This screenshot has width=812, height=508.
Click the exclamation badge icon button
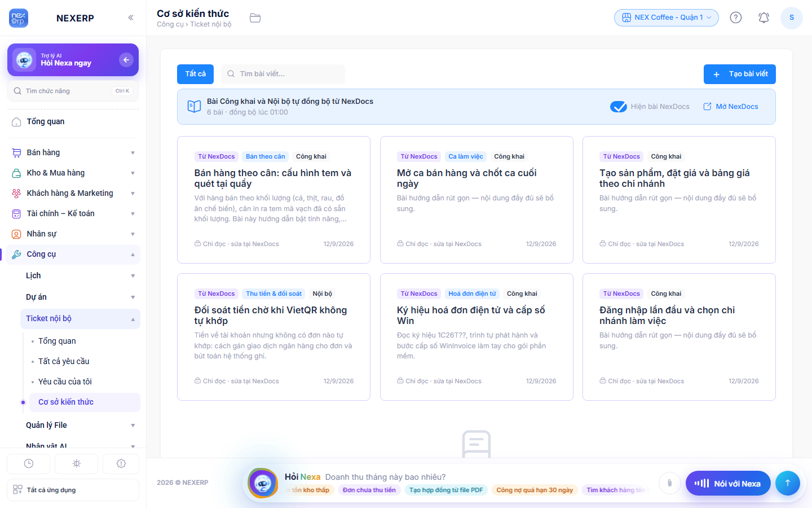click(121, 463)
